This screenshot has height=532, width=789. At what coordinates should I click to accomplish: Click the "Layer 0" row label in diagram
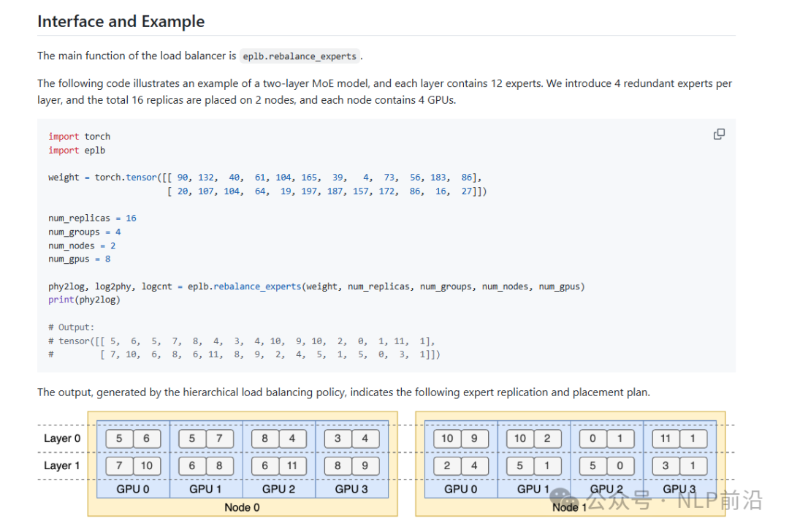point(62,438)
